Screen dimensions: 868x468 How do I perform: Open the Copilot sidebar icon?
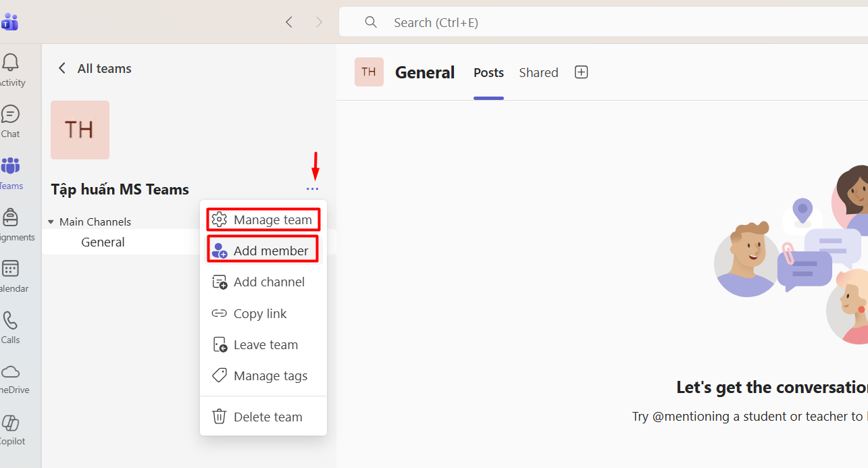point(10,423)
